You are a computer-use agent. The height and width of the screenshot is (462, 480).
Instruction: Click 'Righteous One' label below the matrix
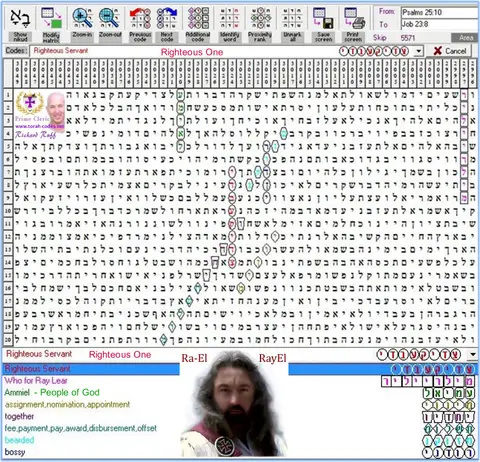[x=120, y=355]
